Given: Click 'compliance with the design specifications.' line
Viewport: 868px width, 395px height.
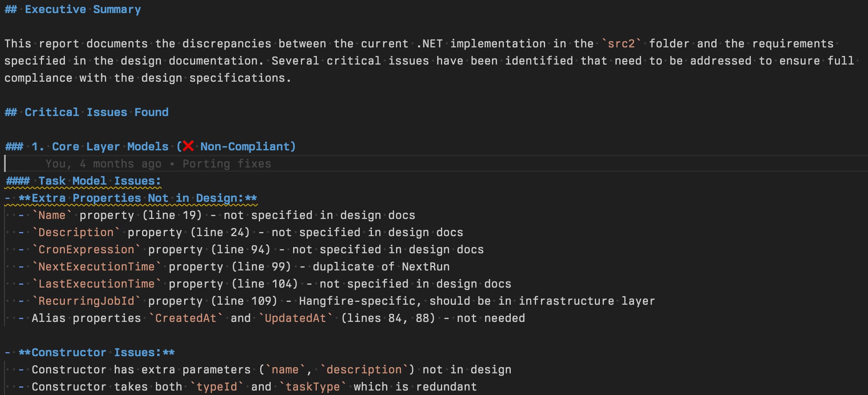Looking at the screenshot, I should (148, 78).
